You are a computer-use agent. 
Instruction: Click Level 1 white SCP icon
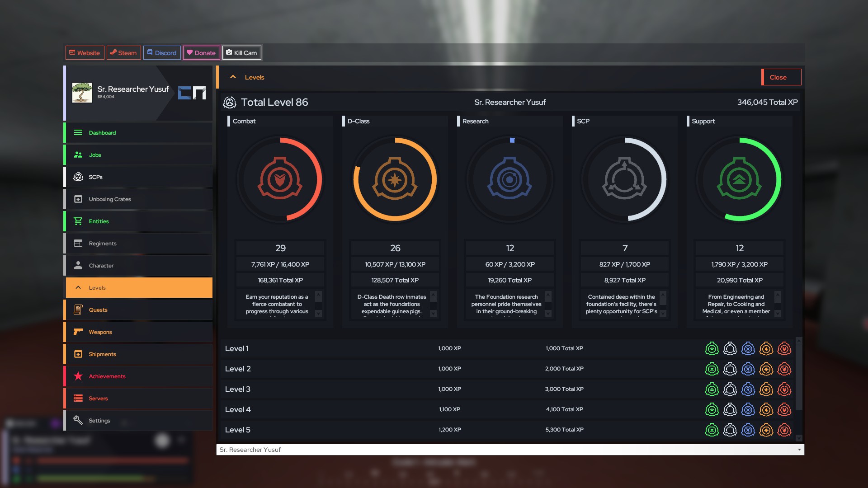tap(730, 348)
